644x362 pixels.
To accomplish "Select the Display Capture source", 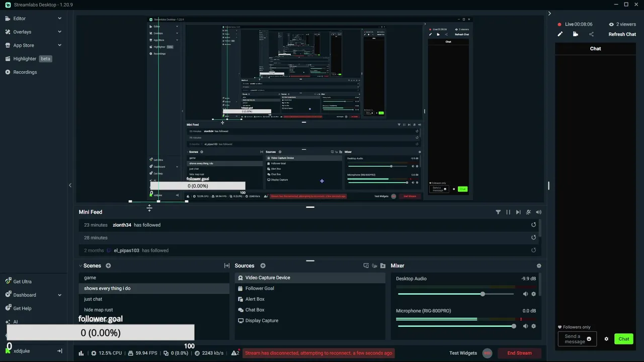I will (310, 321).
